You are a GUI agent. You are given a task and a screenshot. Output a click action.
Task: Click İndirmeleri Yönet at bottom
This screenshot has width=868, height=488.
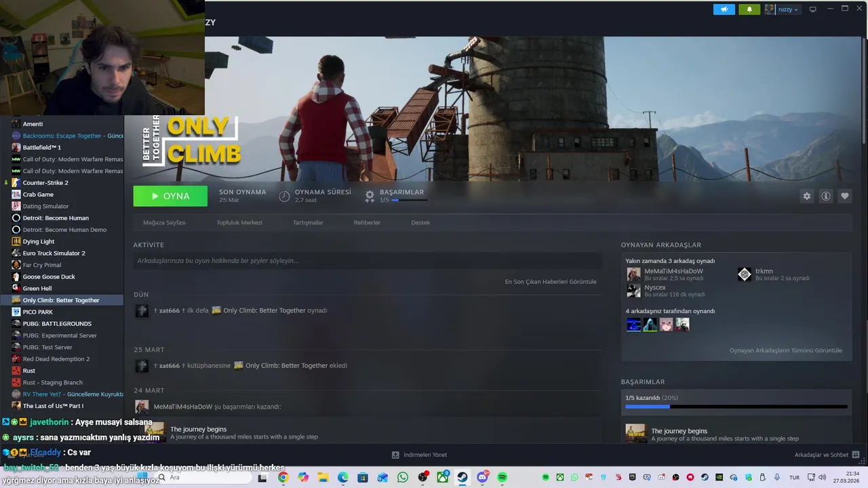pyautogui.click(x=420, y=455)
